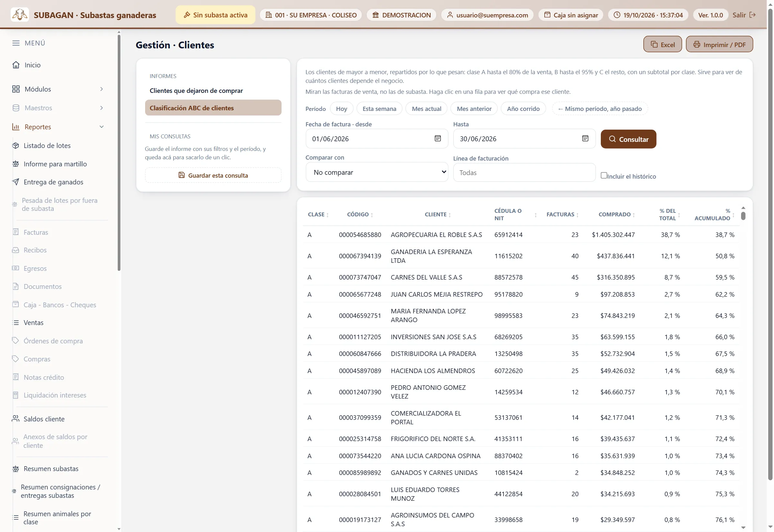The width and height of the screenshot is (774, 532).
Task: Sort table by CLIENTE column arrow
Action: tap(449, 215)
